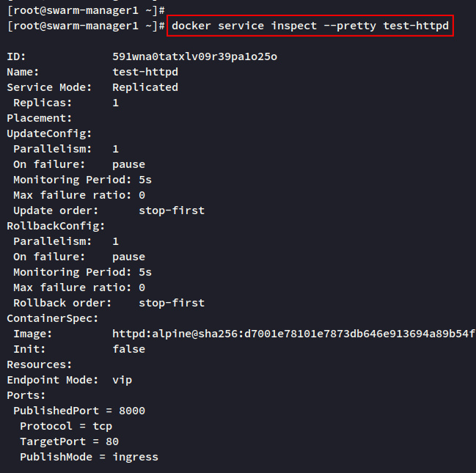Click the Rollback order line
Screen dimensions: 476x473
[x=109, y=303]
